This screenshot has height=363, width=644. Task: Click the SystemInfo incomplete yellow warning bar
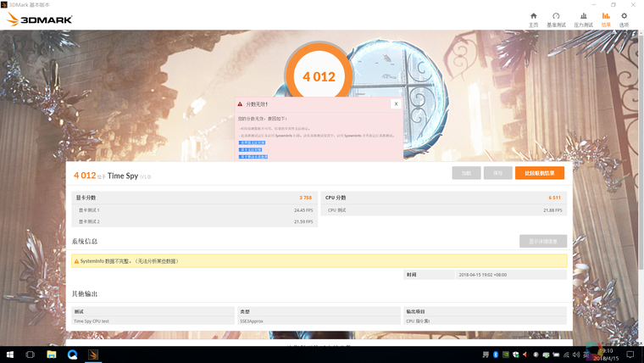point(319,261)
